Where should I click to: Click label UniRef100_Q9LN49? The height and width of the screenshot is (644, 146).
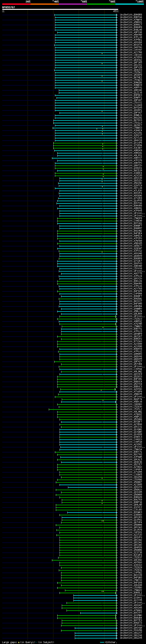131,314
